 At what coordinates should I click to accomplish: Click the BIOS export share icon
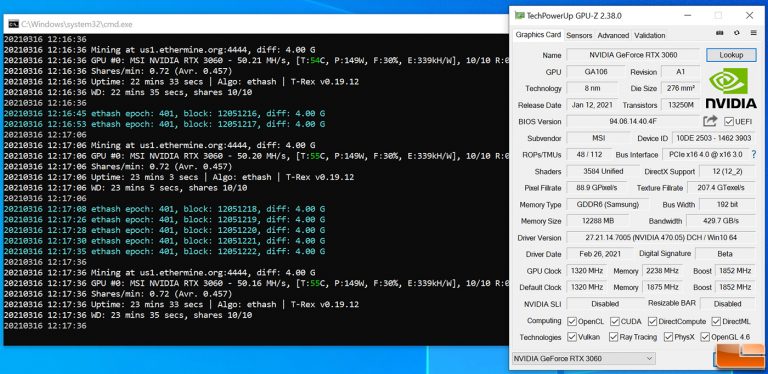pyautogui.click(x=710, y=121)
